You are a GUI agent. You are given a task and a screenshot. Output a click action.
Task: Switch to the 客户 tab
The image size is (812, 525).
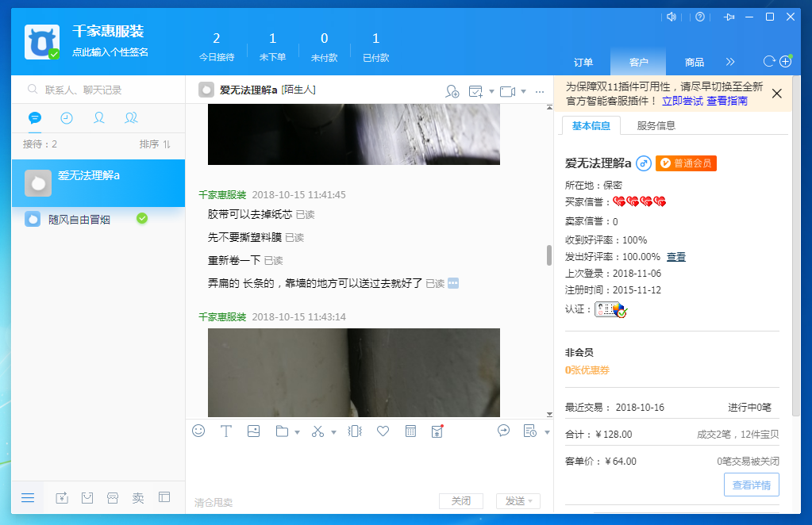638,62
